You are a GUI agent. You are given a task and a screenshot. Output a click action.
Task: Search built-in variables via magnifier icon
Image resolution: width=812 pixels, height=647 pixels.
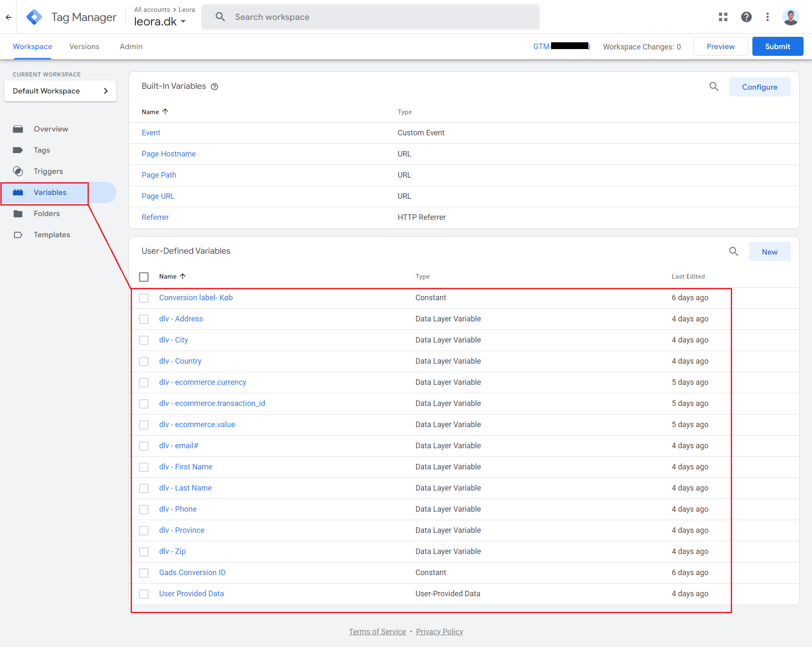pos(714,87)
